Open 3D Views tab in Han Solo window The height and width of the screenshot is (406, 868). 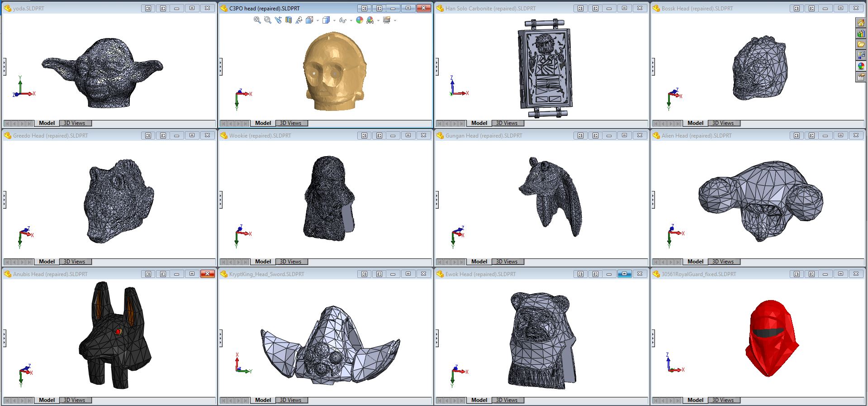[507, 123]
